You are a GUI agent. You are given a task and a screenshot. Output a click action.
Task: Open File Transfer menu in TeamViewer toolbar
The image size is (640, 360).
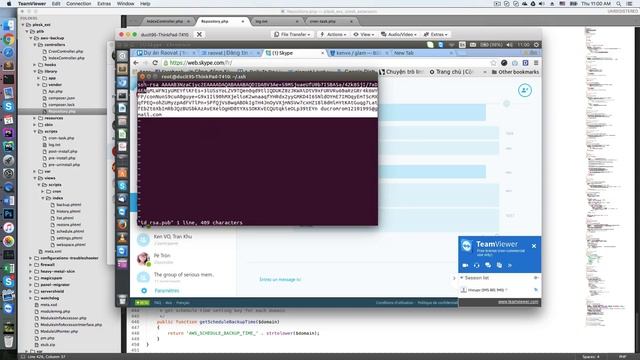pyautogui.click(x=292, y=34)
